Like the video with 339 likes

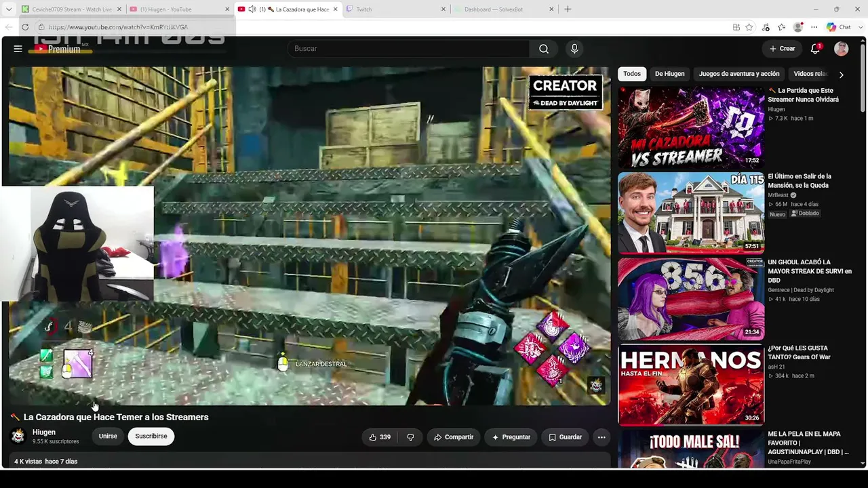click(x=380, y=437)
